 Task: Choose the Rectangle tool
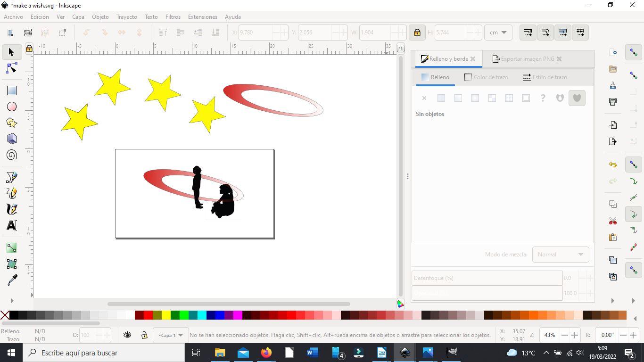click(x=11, y=90)
